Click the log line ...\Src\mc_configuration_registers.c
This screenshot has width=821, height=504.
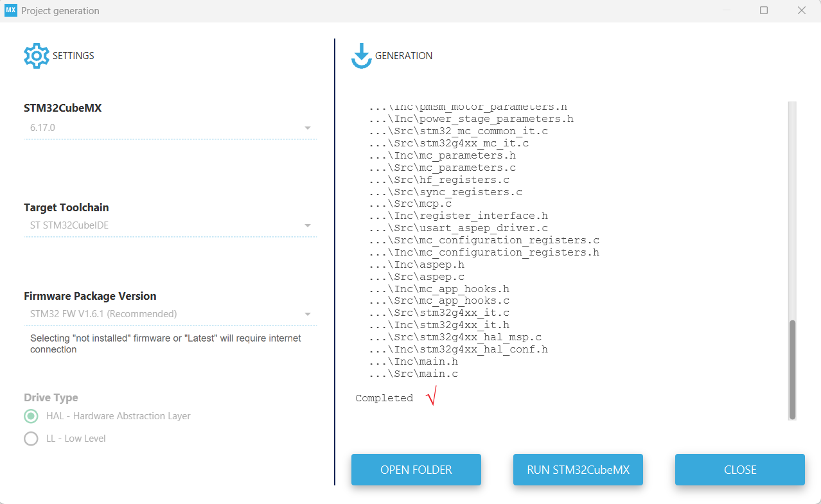pos(484,240)
